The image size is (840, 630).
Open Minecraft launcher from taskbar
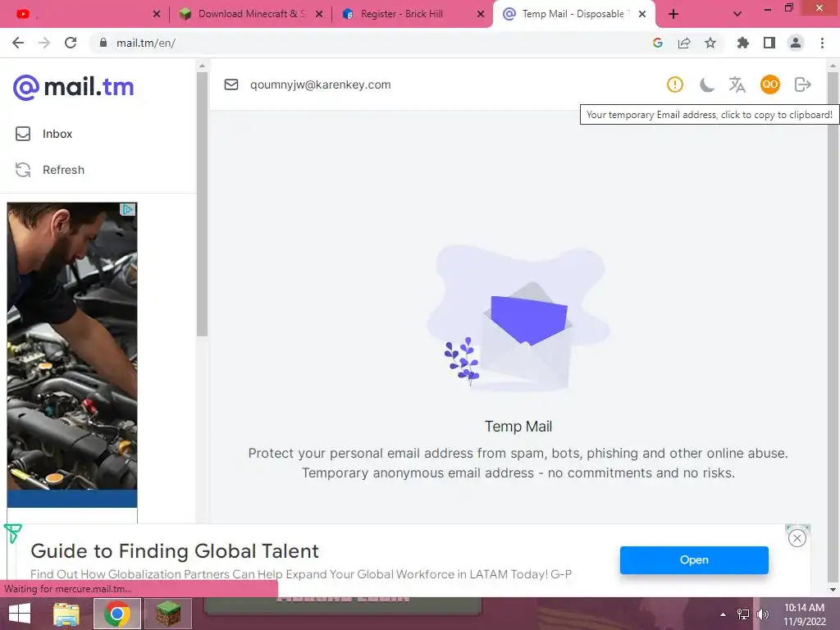(168, 614)
